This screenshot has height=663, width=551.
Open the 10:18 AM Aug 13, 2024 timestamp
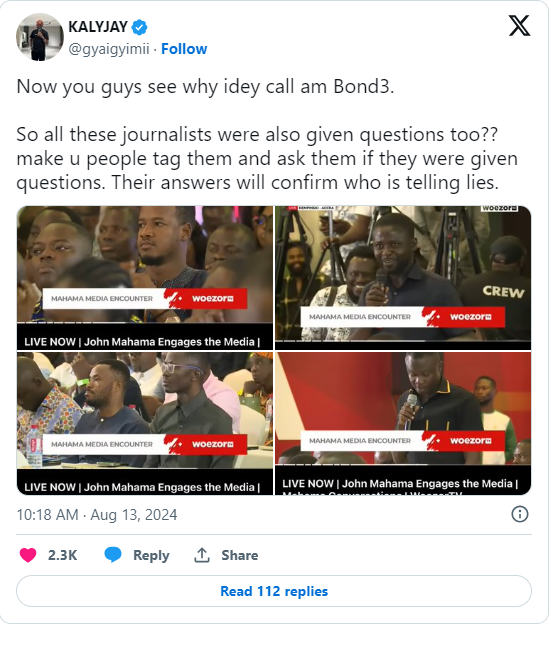(x=96, y=515)
